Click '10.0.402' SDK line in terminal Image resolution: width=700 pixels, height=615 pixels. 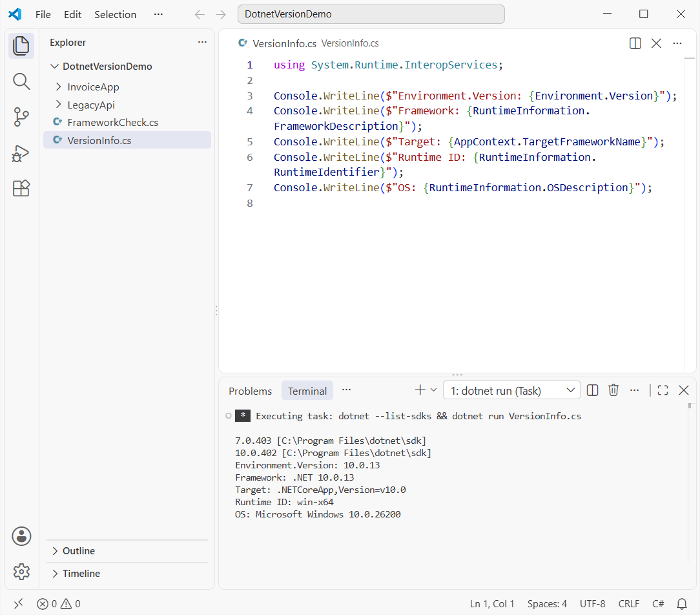pyautogui.click(x=333, y=453)
